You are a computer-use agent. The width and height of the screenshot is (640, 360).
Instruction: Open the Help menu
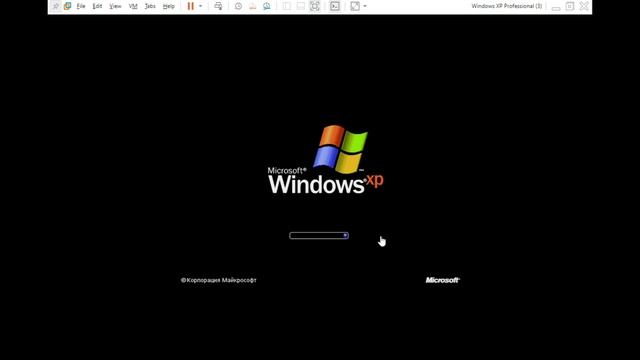[x=169, y=6]
